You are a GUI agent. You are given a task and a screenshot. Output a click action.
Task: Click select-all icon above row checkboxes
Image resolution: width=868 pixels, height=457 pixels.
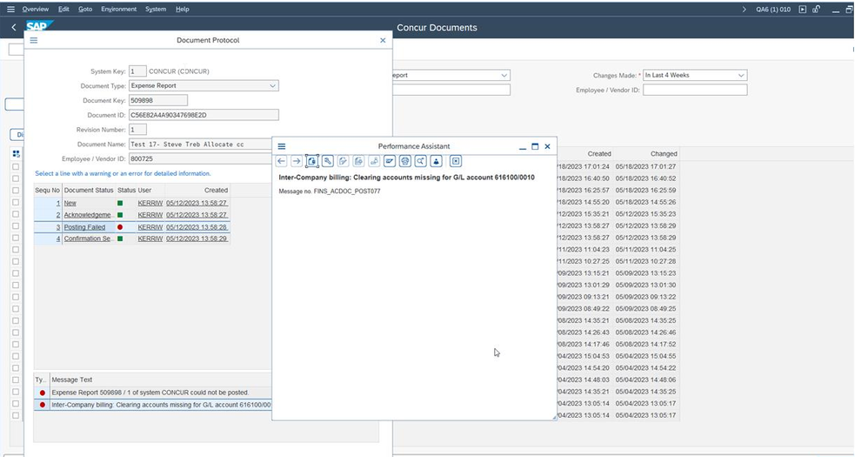(x=16, y=153)
